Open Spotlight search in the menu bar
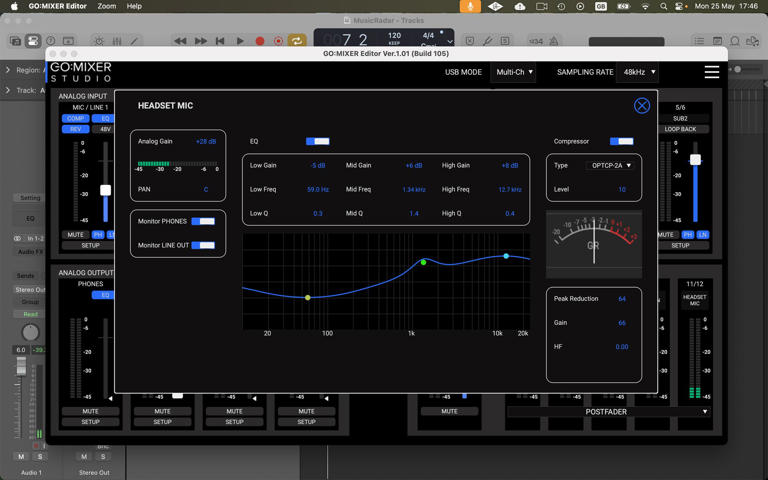Image resolution: width=768 pixels, height=480 pixels. [x=663, y=6]
